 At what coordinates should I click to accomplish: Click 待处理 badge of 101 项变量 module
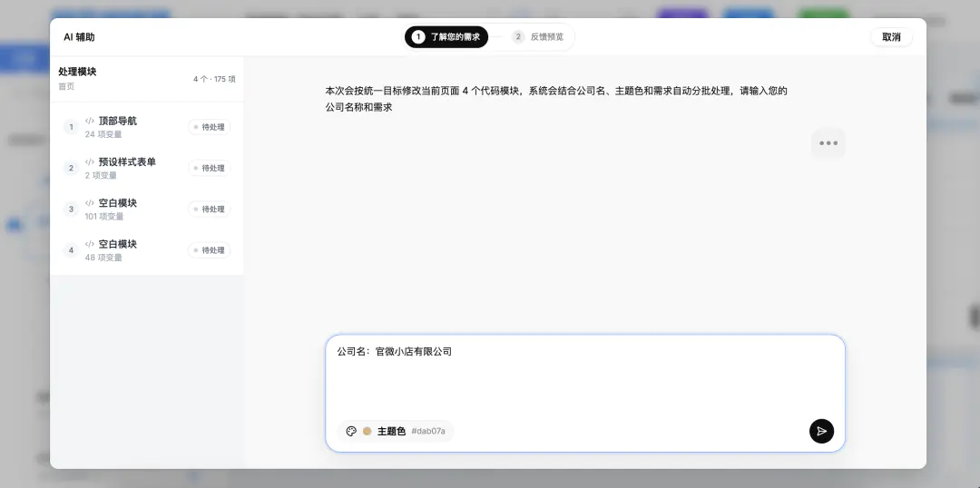click(210, 210)
